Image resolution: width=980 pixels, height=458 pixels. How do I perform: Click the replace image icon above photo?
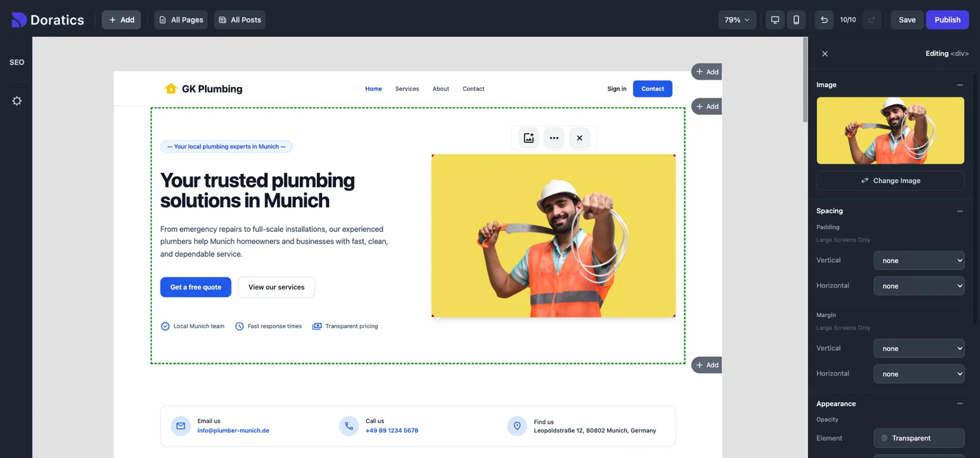(529, 138)
